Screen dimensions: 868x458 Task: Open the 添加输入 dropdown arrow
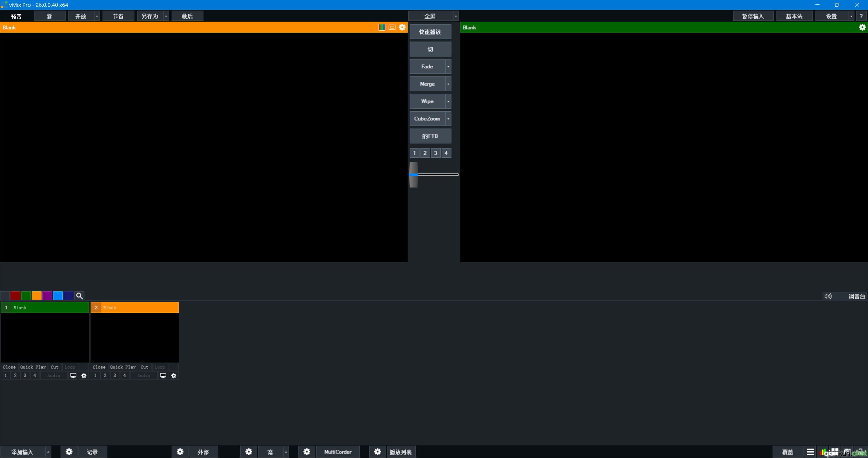point(48,452)
